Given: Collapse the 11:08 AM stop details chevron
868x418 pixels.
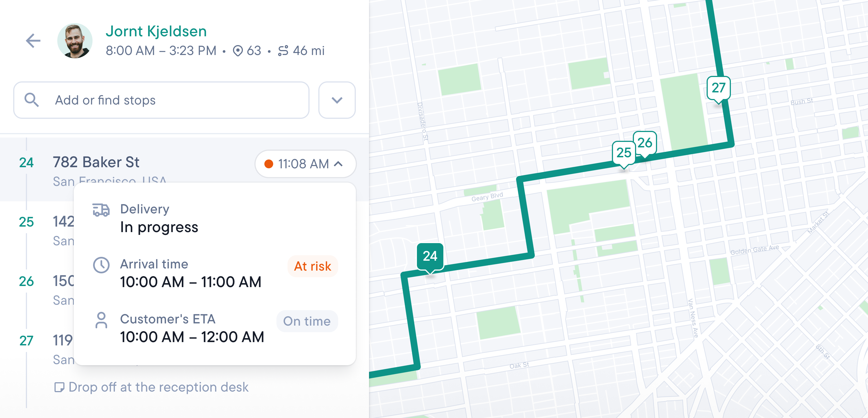Looking at the screenshot, I should click(338, 164).
